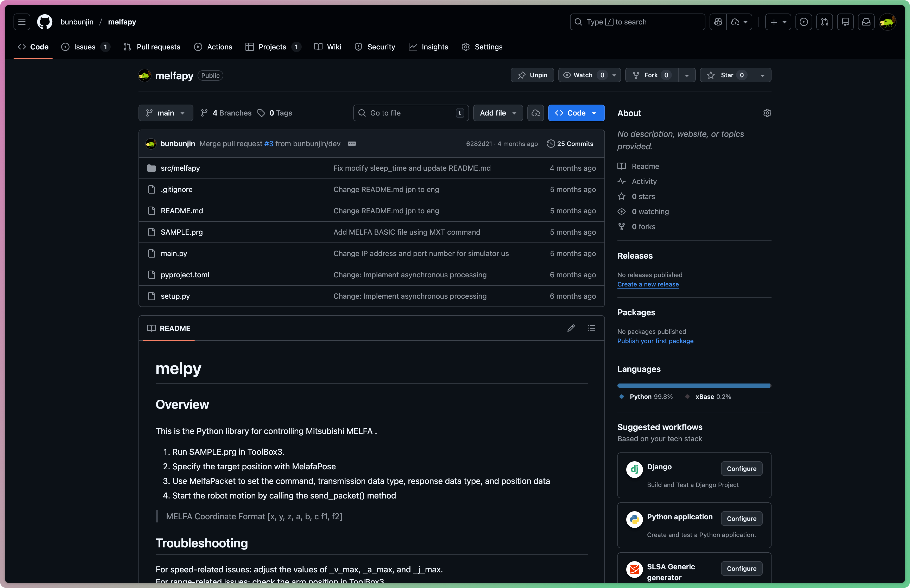Open Copilot chat icon in header
This screenshot has width=910, height=588.
(x=718, y=22)
